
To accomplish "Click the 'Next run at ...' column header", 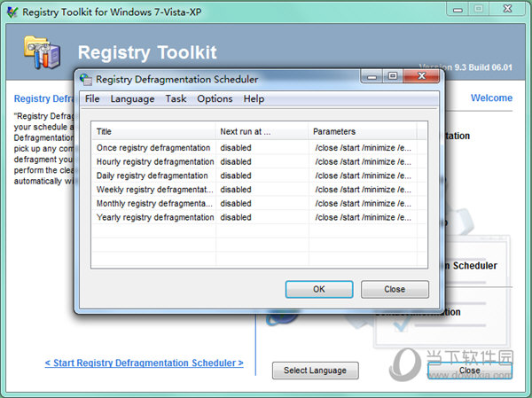I will [x=262, y=131].
